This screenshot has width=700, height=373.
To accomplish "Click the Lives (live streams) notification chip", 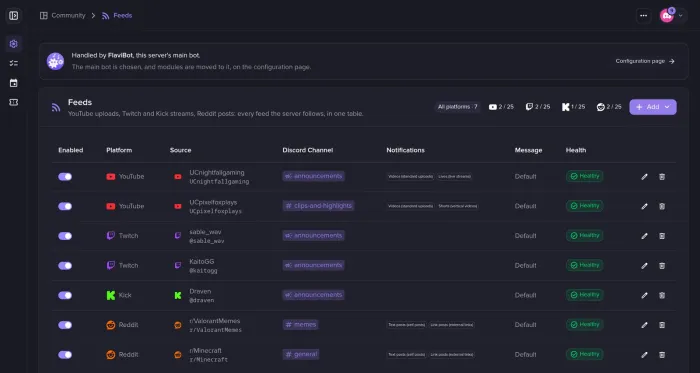I will click(x=454, y=177).
